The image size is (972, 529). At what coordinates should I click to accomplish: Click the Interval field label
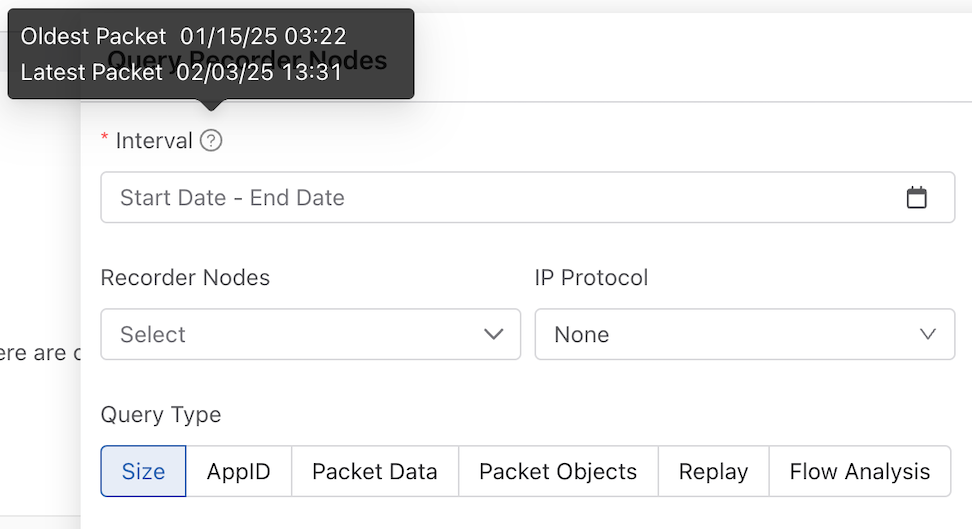coord(154,141)
